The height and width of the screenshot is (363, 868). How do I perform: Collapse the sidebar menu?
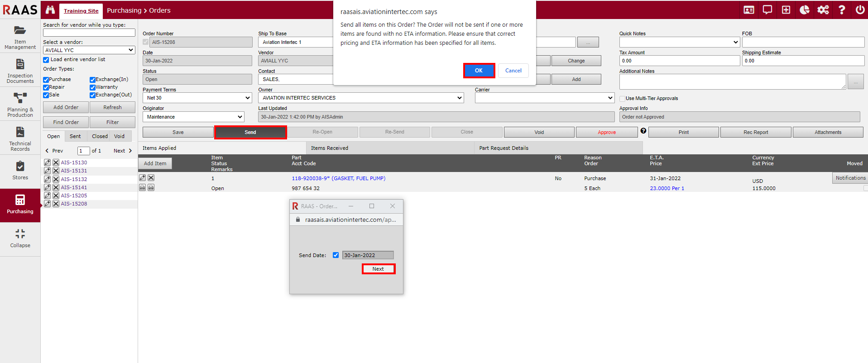[20, 238]
